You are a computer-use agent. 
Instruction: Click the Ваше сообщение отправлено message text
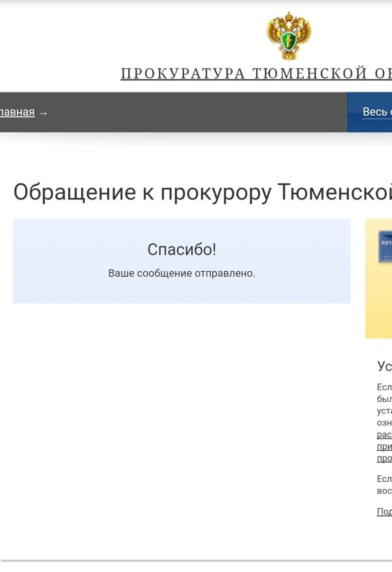coord(182,273)
